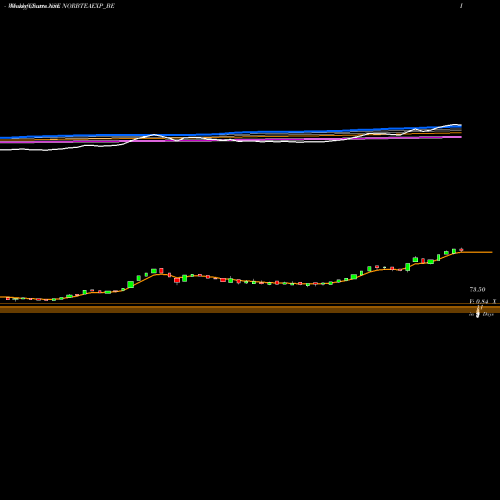Click the tallest green candle near the first peak
500x500 pixels.
(x=131, y=284)
